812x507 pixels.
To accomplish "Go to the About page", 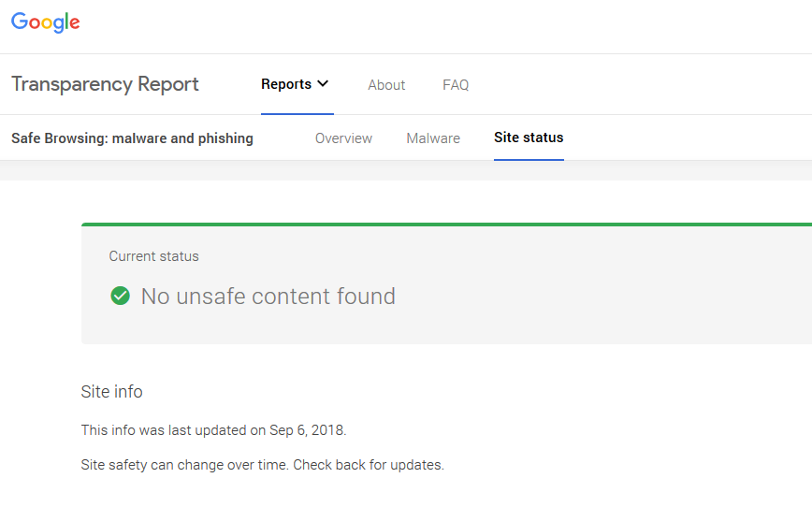I will coord(386,85).
